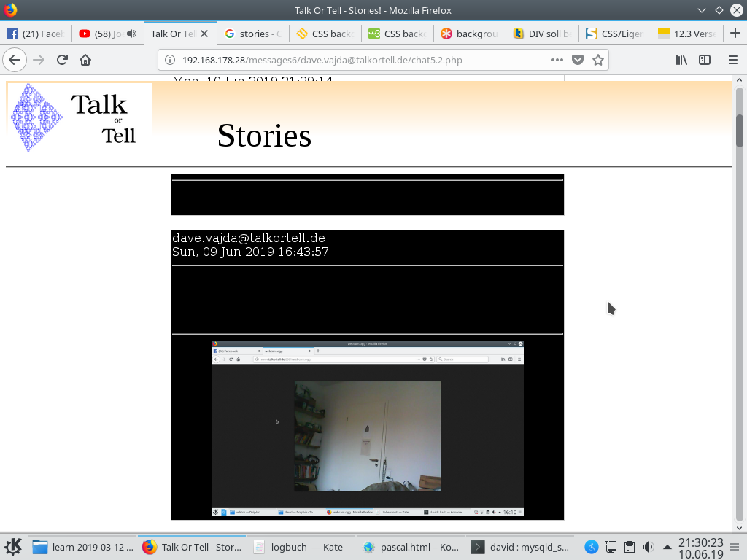Viewport: 747px width, 560px height.
Task: Open the Firefox hamburger menu
Action: 733,60
